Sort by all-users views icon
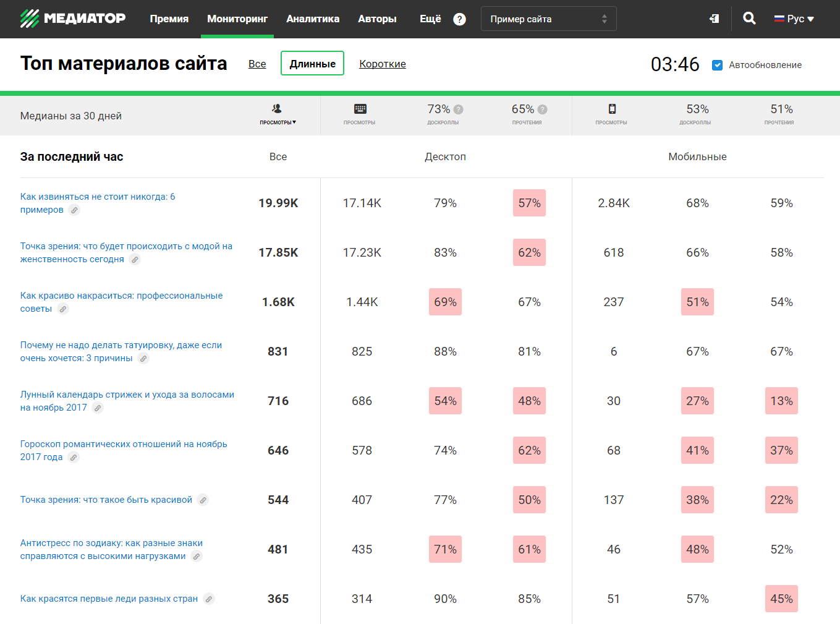 tap(278, 109)
